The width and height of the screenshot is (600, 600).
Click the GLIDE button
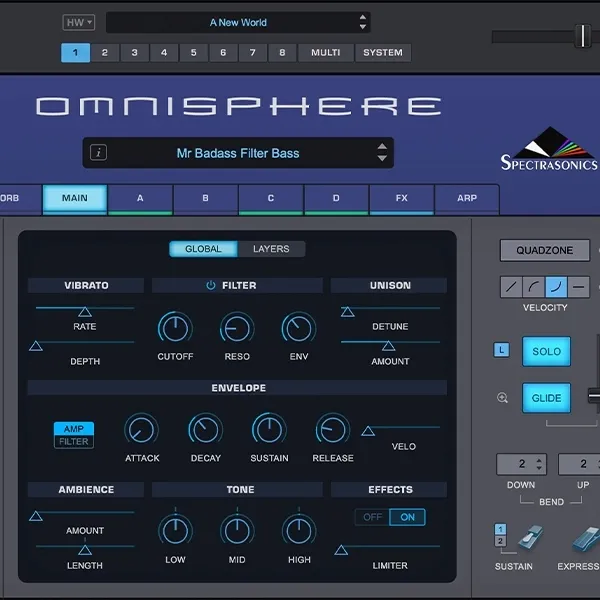(546, 398)
